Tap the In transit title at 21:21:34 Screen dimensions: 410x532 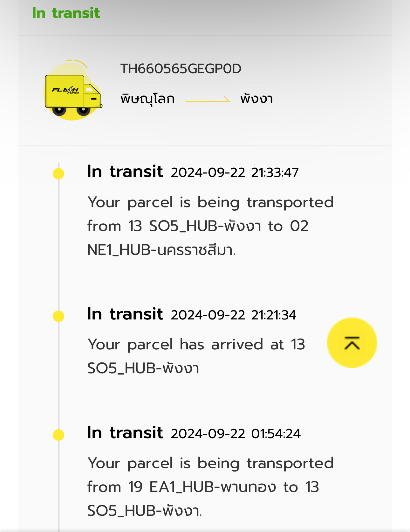125,314
